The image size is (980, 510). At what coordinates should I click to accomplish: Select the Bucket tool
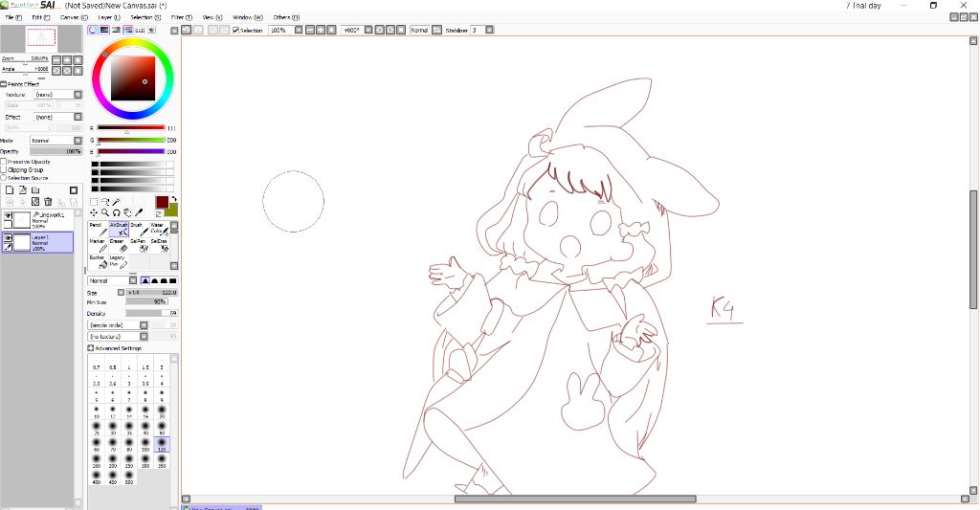(x=98, y=261)
